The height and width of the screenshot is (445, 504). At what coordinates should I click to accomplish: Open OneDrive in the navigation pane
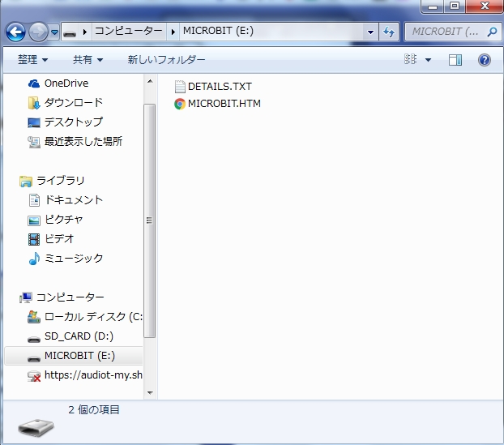[66, 83]
